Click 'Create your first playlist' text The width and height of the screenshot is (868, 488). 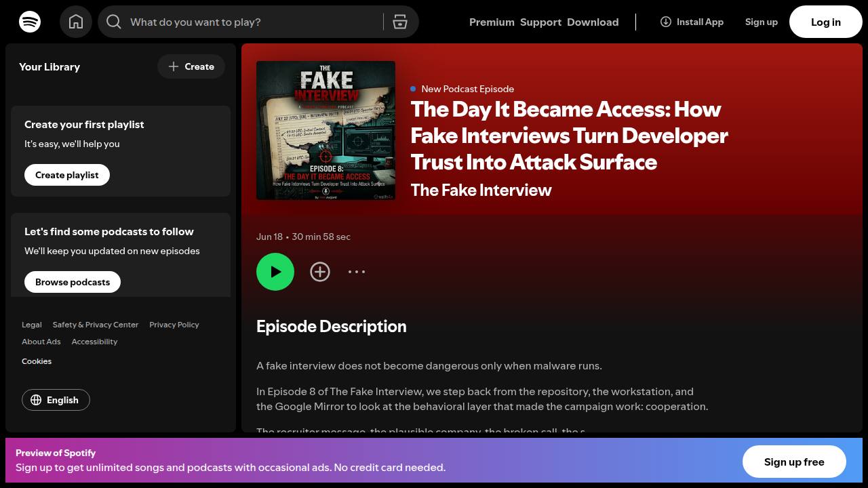coord(84,125)
